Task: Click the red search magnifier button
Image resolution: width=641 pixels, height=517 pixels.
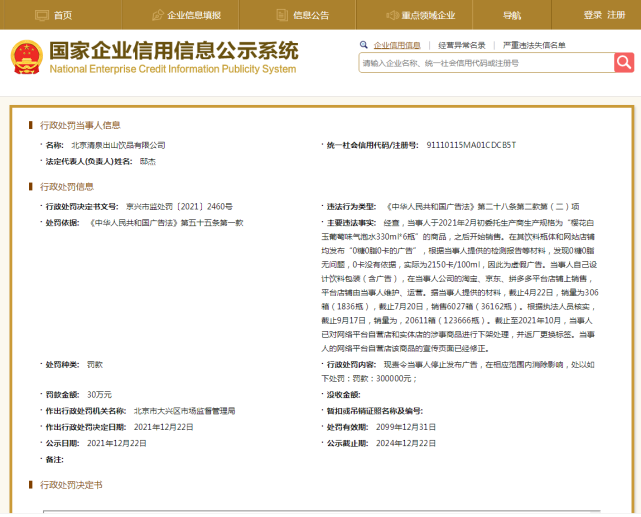Action: tap(624, 63)
